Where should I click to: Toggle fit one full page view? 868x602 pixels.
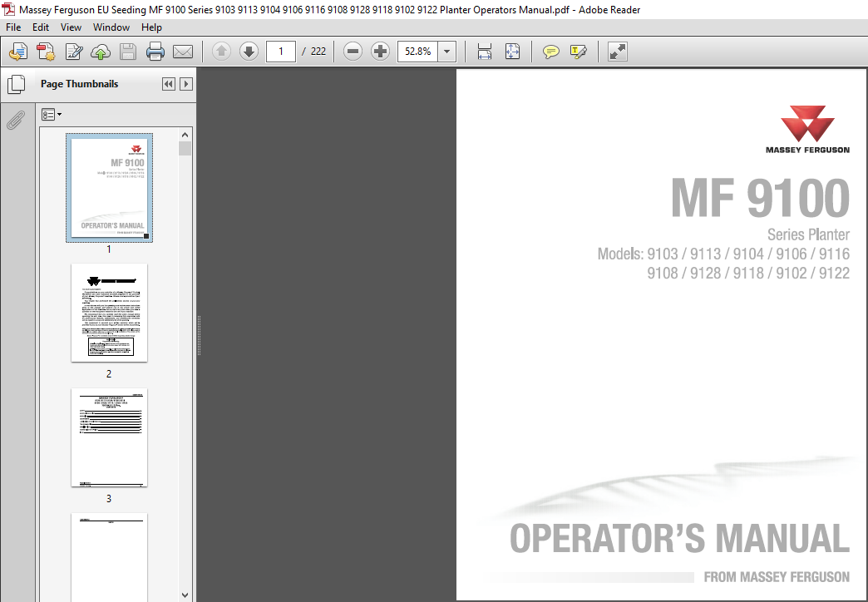pos(512,52)
